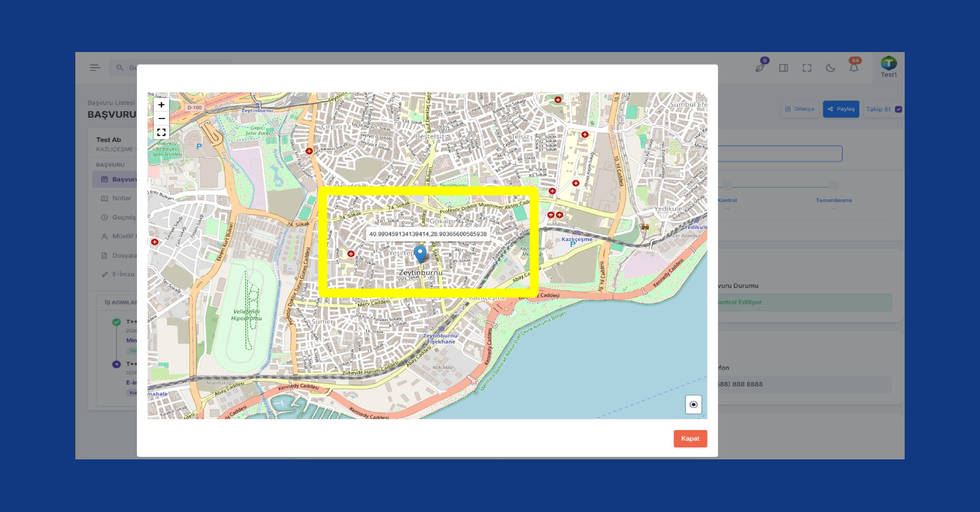Click the D-100 highway shield
Screen dimensions: 980x512
pos(195,108)
